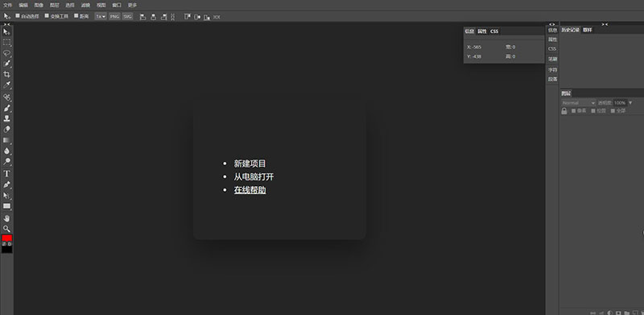Screen dimensions: 644x315
Task: Pick the Eyedropper tool
Action: click(x=6, y=85)
